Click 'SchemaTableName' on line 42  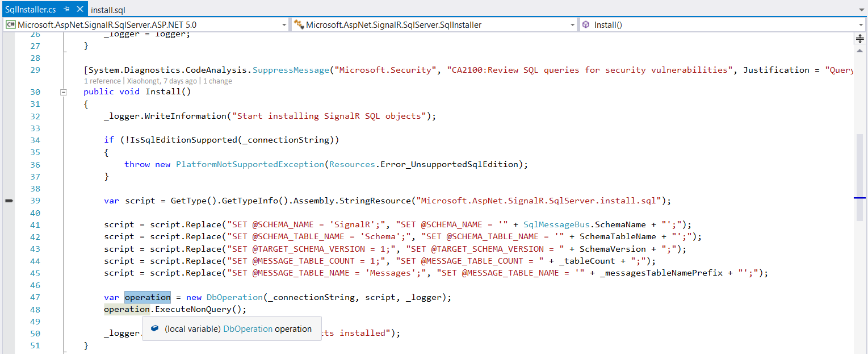pos(618,236)
